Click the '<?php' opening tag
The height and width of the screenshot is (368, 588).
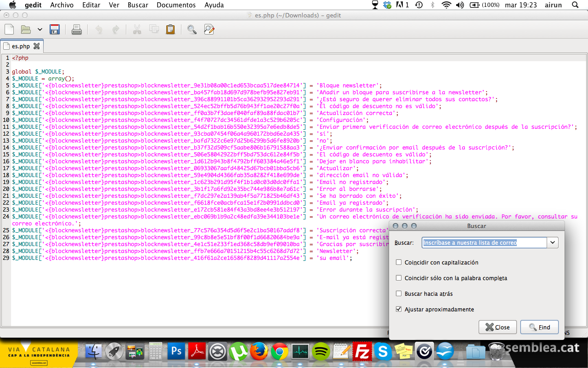coord(20,58)
